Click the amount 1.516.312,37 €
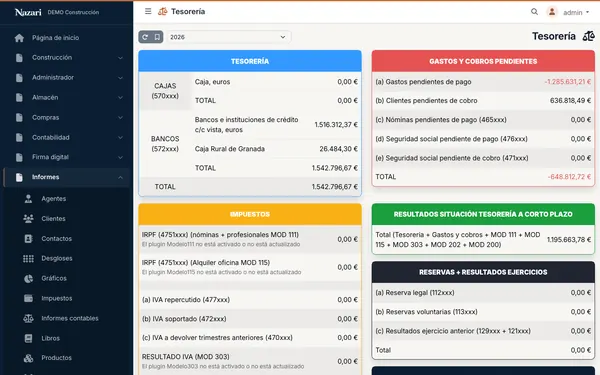 coord(336,125)
